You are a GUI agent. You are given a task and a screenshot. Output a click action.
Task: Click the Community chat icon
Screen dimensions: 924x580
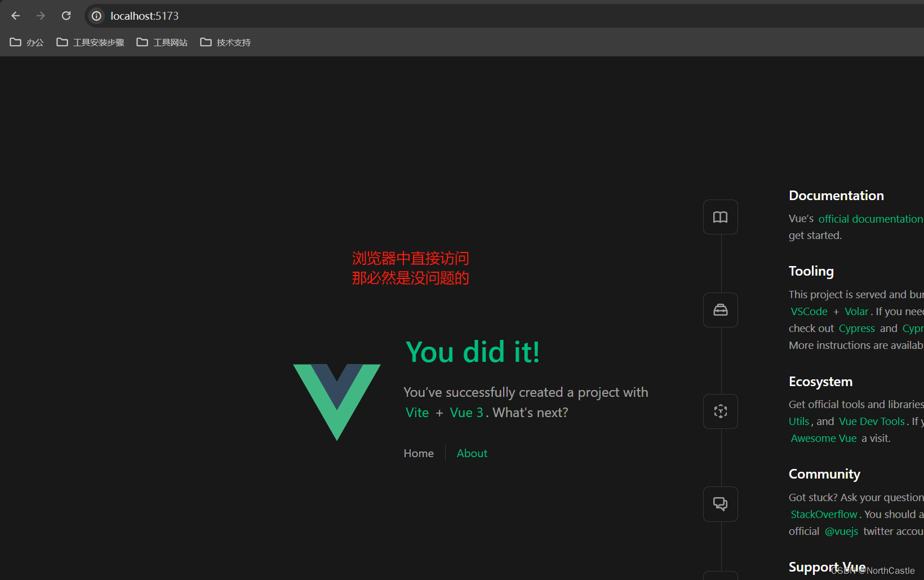[721, 504]
